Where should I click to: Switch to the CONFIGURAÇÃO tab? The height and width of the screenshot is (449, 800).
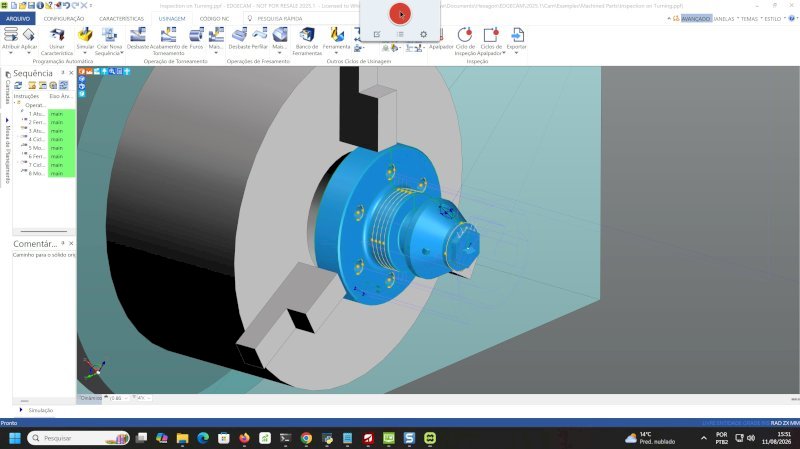[64, 18]
